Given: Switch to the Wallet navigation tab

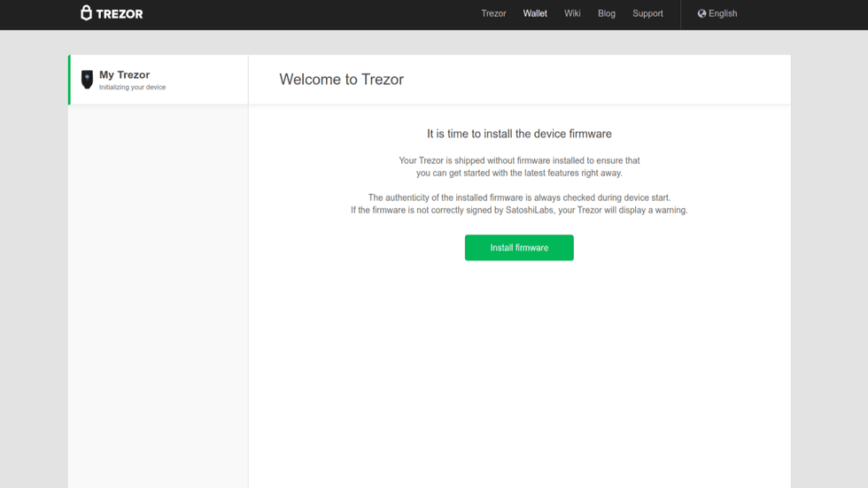Looking at the screenshot, I should coord(535,14).
